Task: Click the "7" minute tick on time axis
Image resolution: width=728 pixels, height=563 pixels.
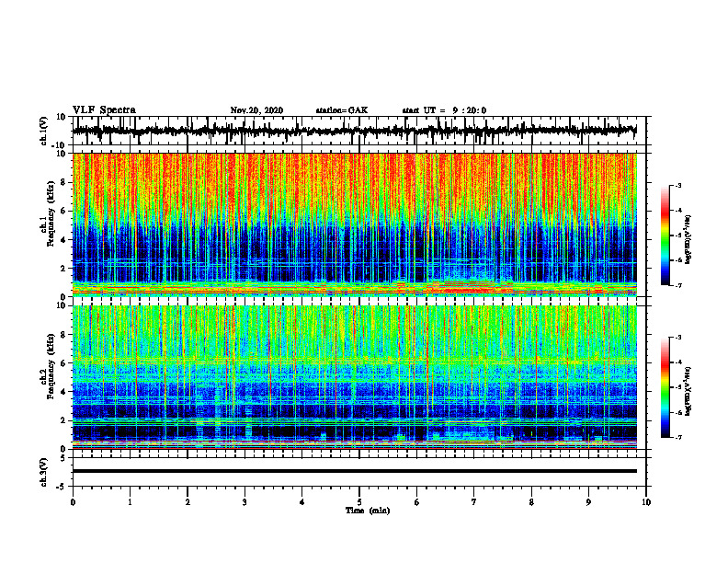Action: click(x=474, y=502)
